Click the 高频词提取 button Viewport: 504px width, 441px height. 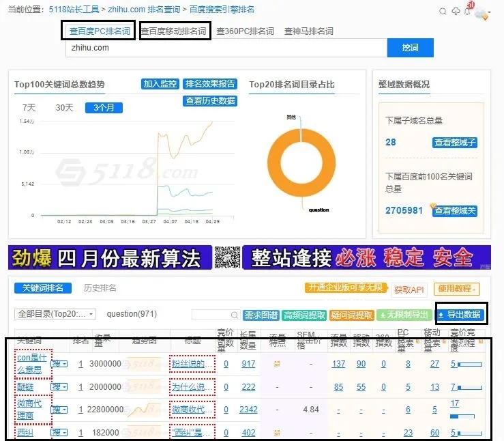[304, 315]
